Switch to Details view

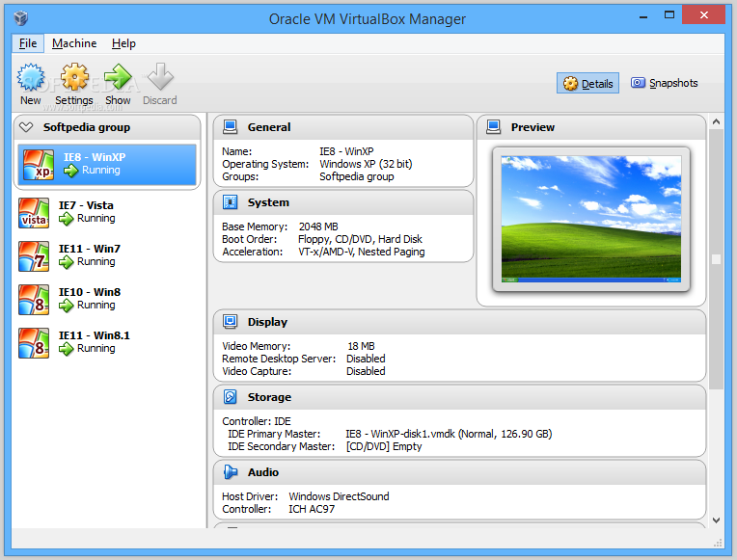tap(587, 83)
